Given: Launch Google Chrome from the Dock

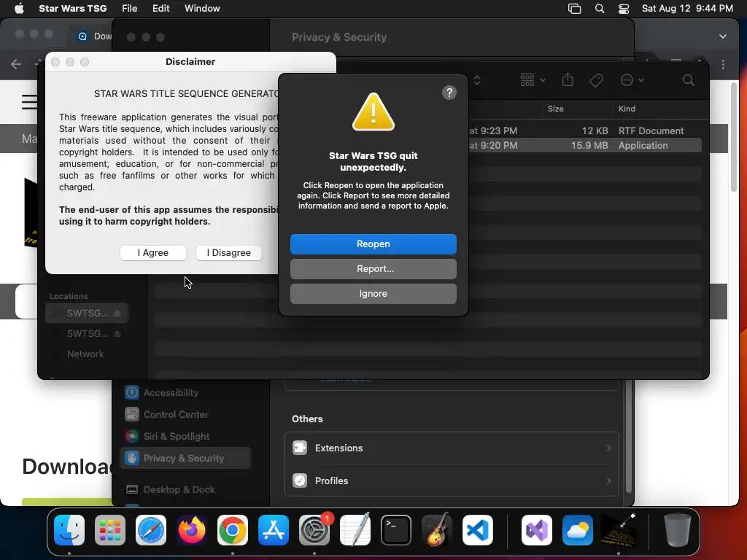Looking at the screenshot, I should click(x=233, y=530).
